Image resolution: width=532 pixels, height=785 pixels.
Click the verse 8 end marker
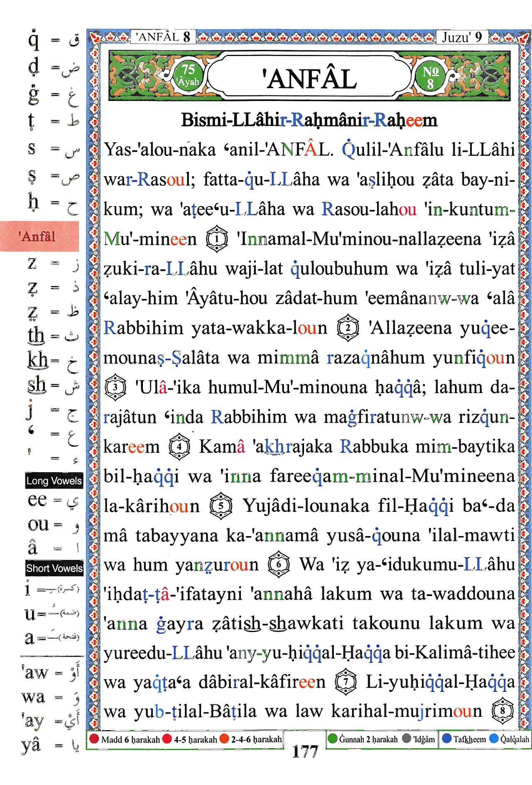[x=503, y=711]
